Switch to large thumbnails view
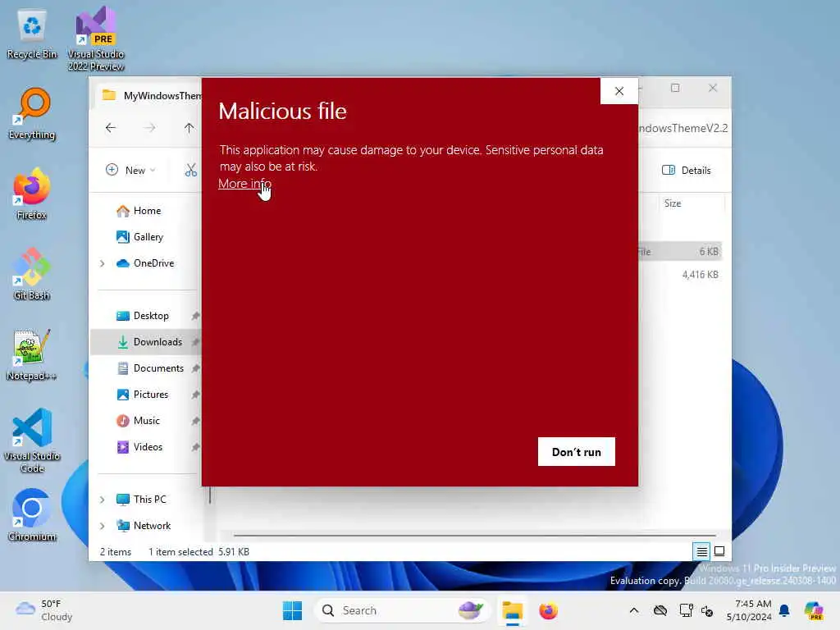The height and width of the screenshot is (630, 840). 719,551
